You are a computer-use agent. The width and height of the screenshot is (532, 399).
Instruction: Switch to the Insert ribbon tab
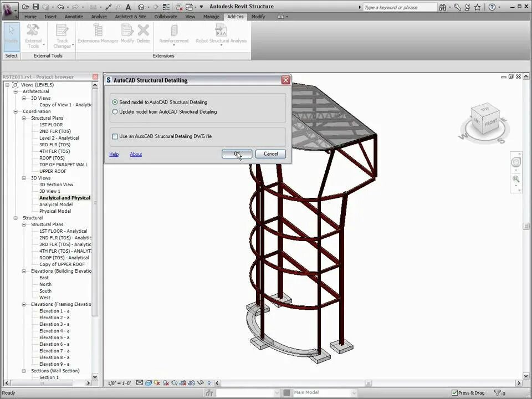coord(50,17)
